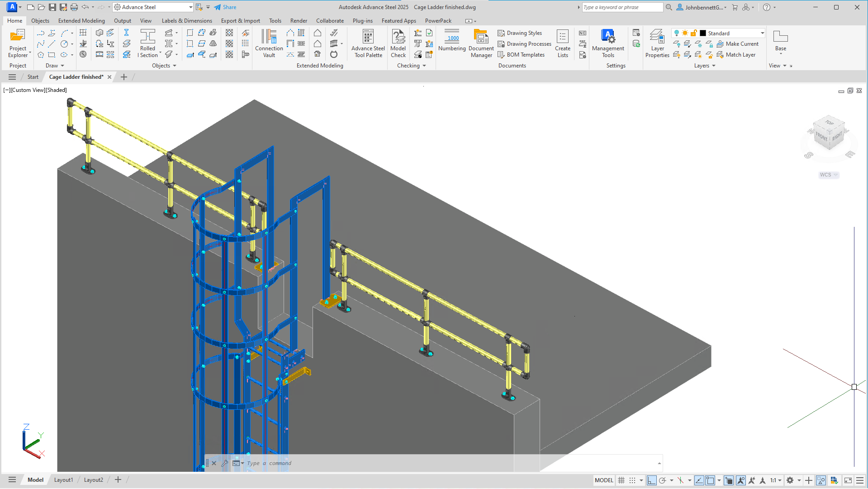Screen dimensions: 868x489
Task: Expand the Draw panel
Action: click(x=55, y=66)
